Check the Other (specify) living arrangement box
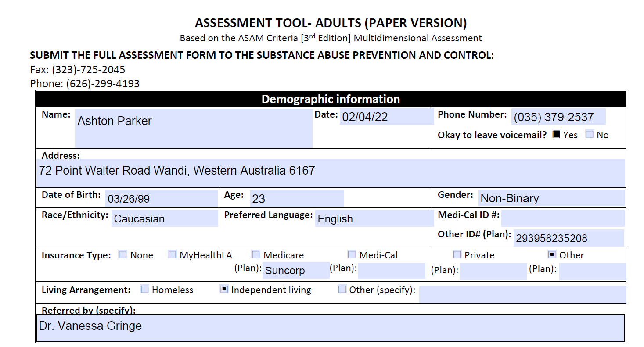Image resolution: width=644 pixels, height=347 pixels. [x=342, y=290]
